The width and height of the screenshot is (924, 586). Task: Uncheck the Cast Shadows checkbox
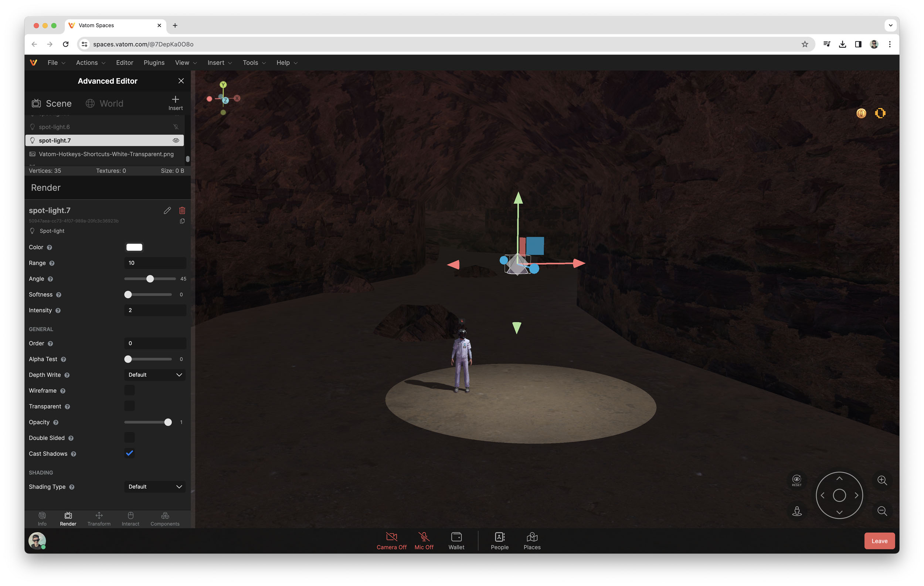tap(129, 454)
